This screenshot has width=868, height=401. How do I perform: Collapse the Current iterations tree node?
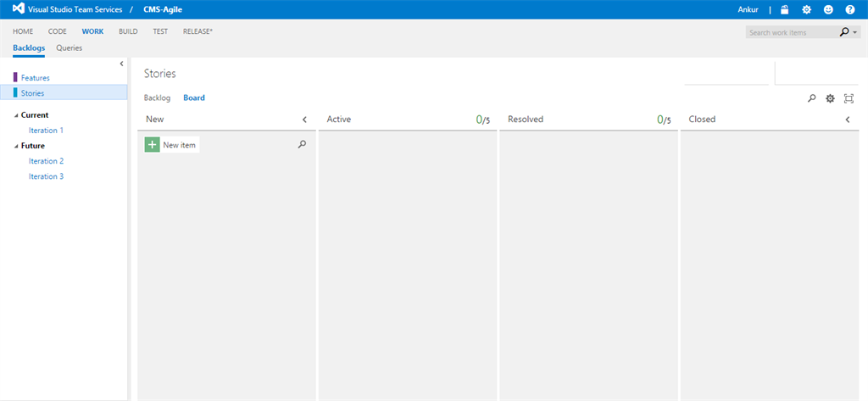(16, 115)
